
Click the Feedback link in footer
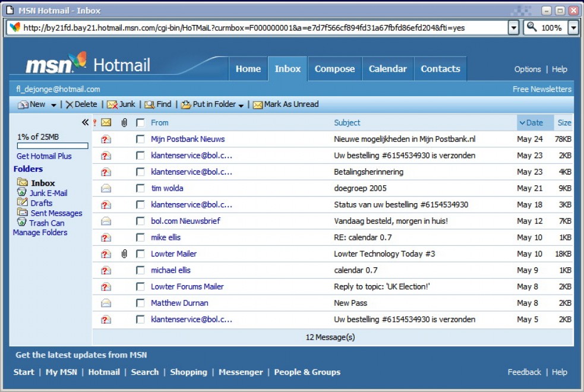coord(524,372)
